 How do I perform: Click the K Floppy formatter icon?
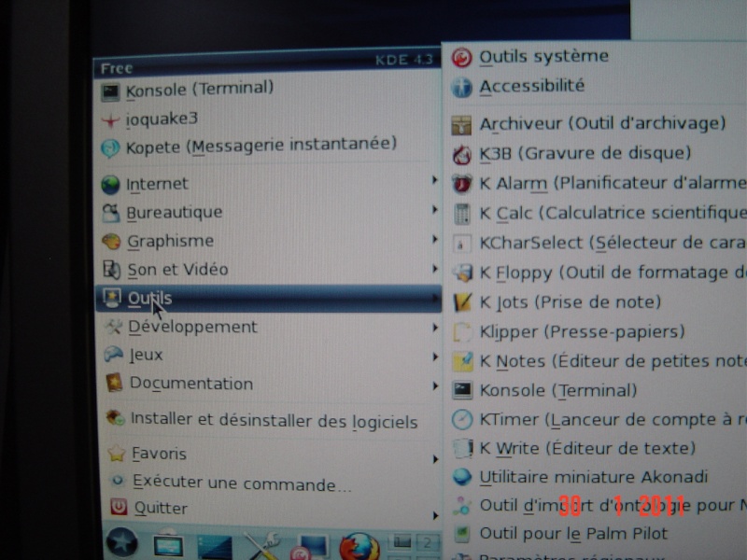[x=462, y=273]
